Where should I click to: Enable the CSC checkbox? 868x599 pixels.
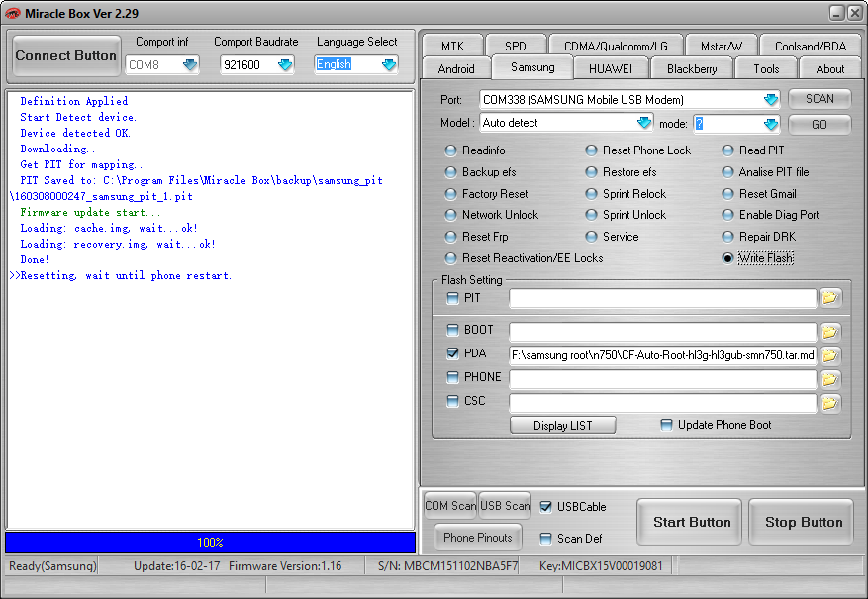[453, 401]
